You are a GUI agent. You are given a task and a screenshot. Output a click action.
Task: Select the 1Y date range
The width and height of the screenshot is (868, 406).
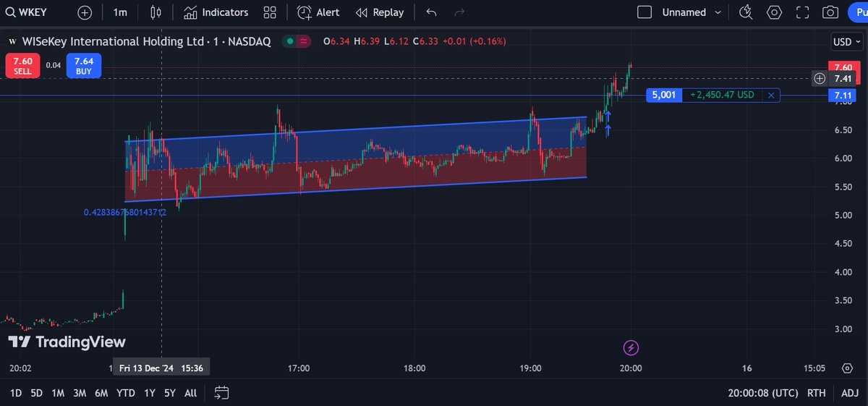[x=150, y=393]
